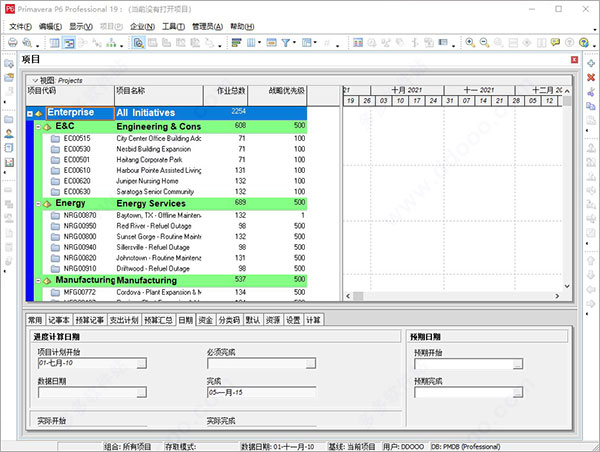
Task: Switch to the 计算 tab
Action: (313, 320)
